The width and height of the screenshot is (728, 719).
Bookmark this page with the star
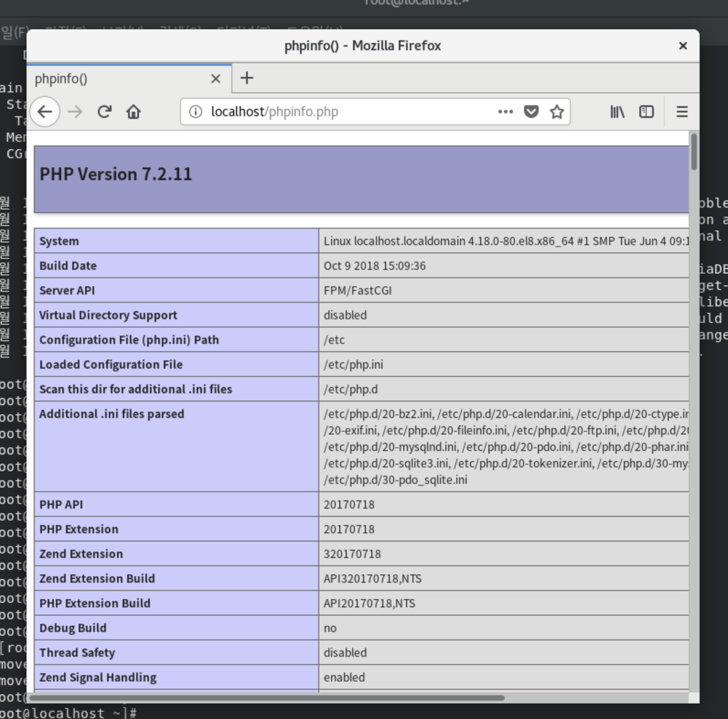point(557,112)
